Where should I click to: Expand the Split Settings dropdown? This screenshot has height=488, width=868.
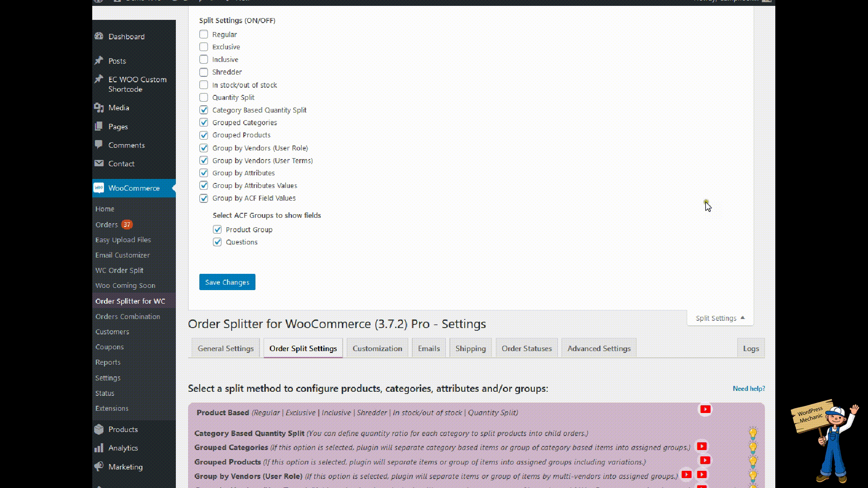click(720, 318)
